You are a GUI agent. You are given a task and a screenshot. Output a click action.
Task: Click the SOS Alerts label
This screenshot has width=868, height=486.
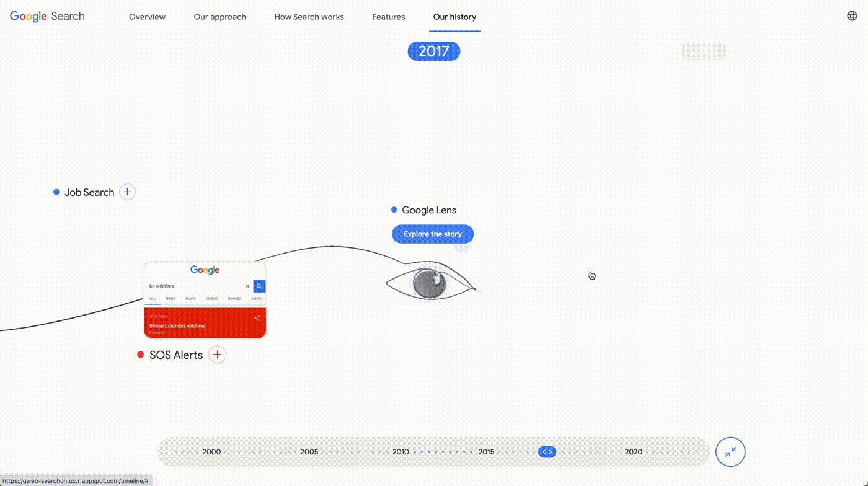point(176,355)
